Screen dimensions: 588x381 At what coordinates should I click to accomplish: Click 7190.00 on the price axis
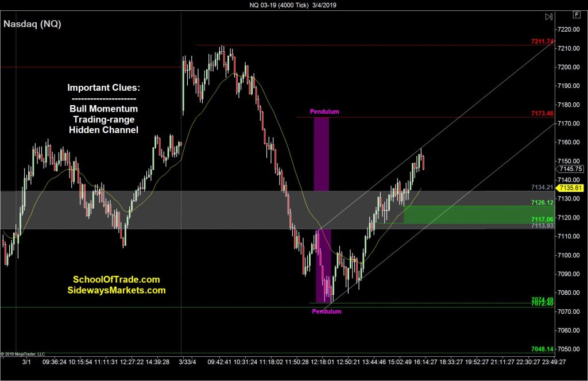tap(568, 86)
